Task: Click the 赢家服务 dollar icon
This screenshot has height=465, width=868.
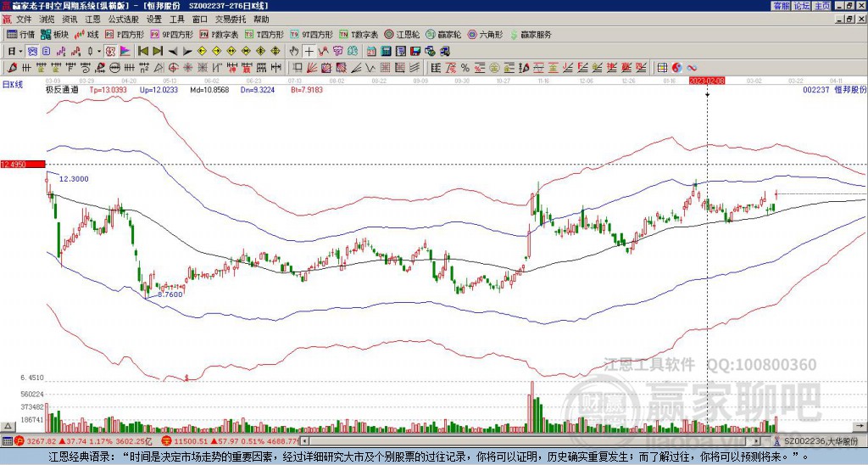Action: coord(514,35)
